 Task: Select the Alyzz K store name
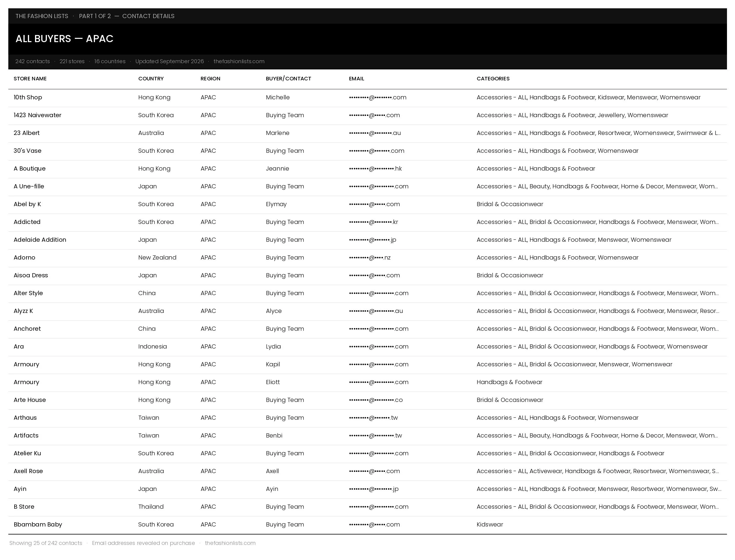[23, 311]
